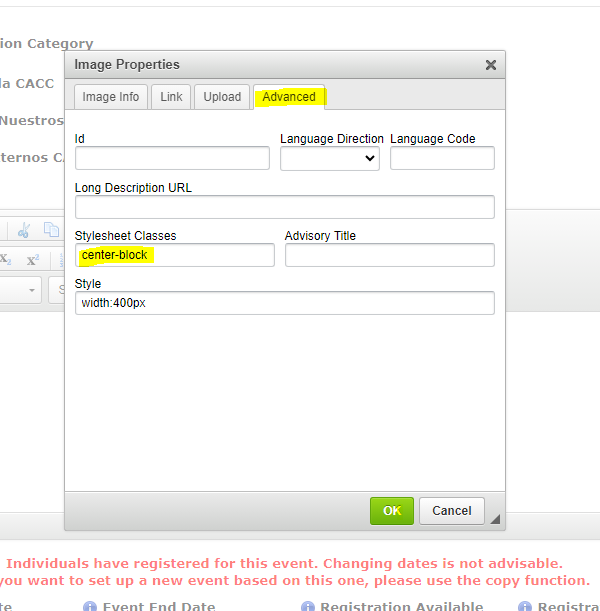The image size is (600, 611).
Task: Click the Cut scissors icon in toolbar
Action: (24, 229)
